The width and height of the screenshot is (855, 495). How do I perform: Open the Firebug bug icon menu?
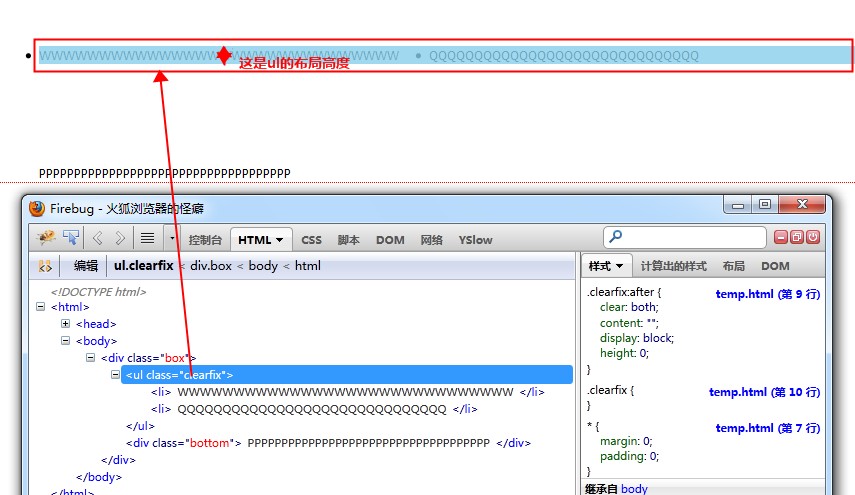coord(46,238)
